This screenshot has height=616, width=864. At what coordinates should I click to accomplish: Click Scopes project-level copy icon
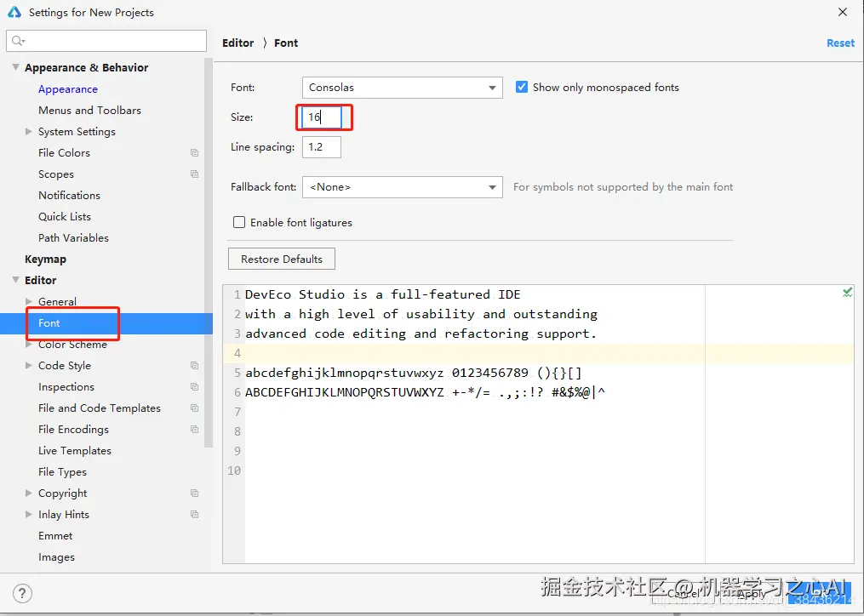[x=195, y=174]
